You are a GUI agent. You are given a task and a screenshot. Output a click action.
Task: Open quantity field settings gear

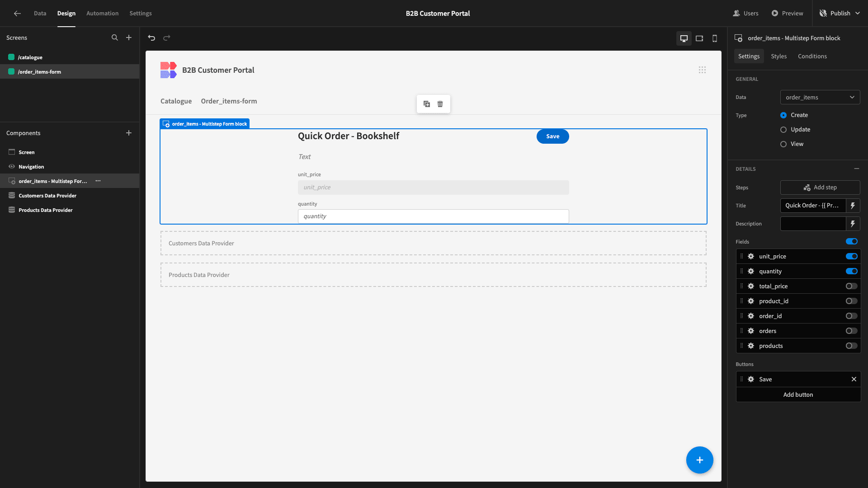tap(751, 271)
